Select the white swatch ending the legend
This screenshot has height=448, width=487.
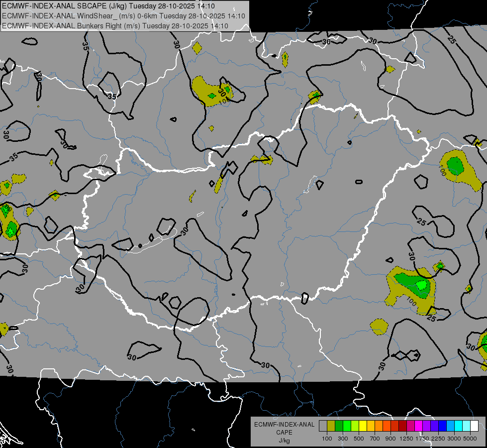475,426
